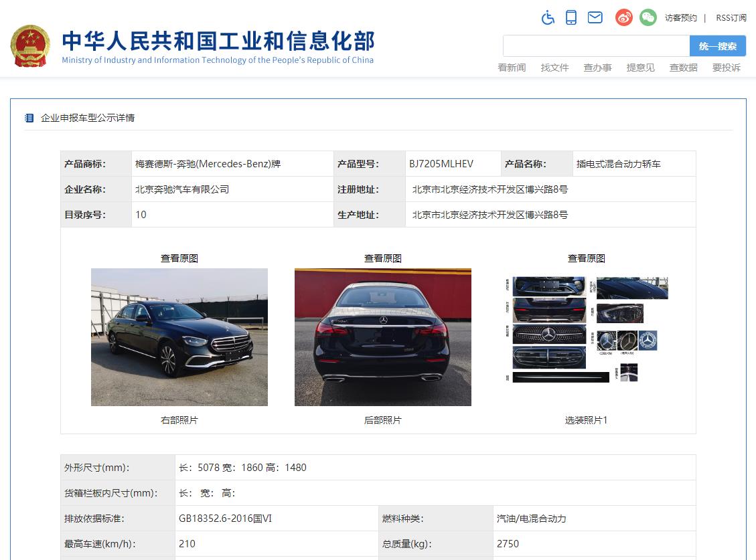Select the 查数据 navigation item
Viewport: 756px width, 560px height.
683,68
